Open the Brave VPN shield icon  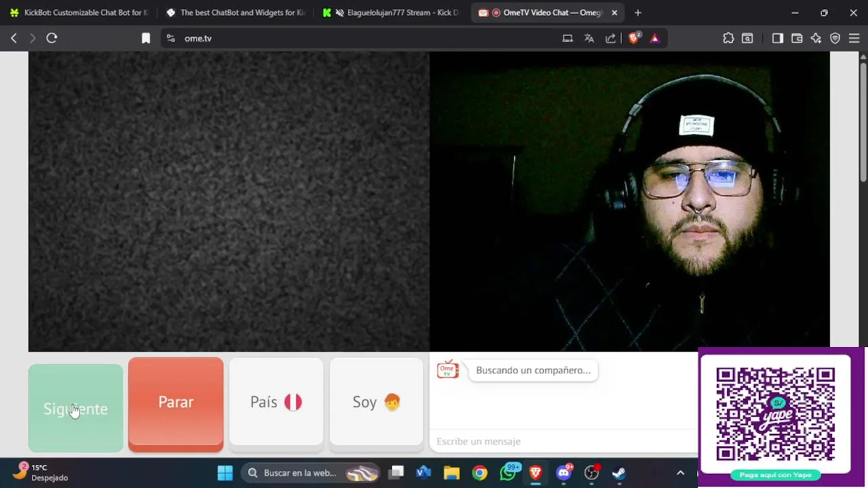click(x=835, y=39)
